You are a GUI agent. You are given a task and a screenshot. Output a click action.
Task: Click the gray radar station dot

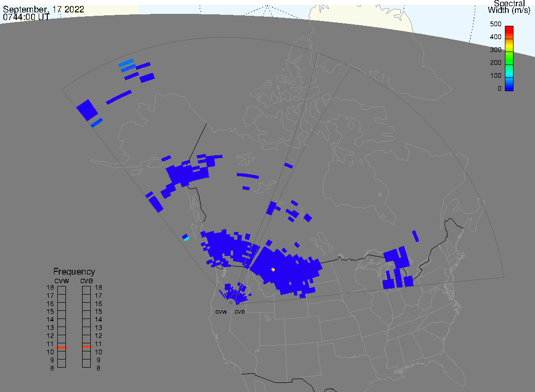coord(231,303)
